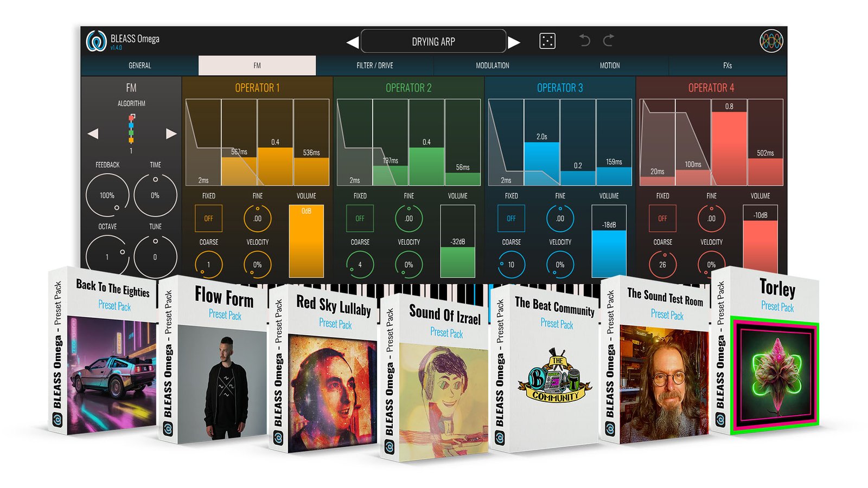Click the Operator 1 Coarse knob
Screen dimensions: 868x488
[x=208, y=265]
